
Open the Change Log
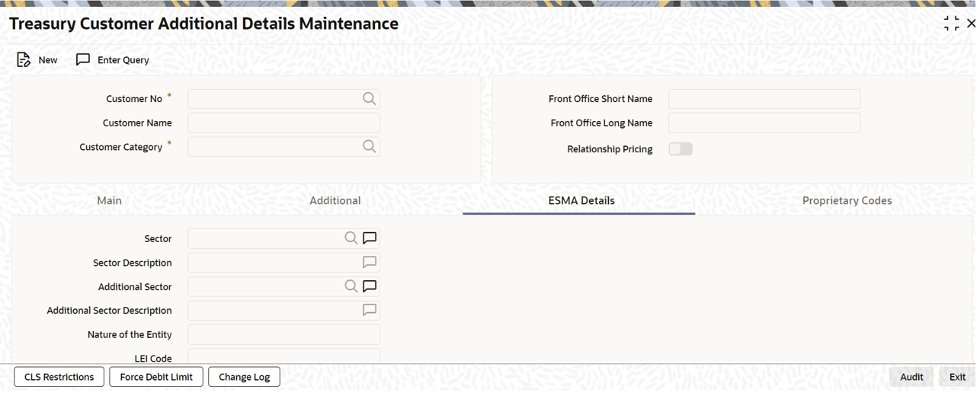[245, 377]
